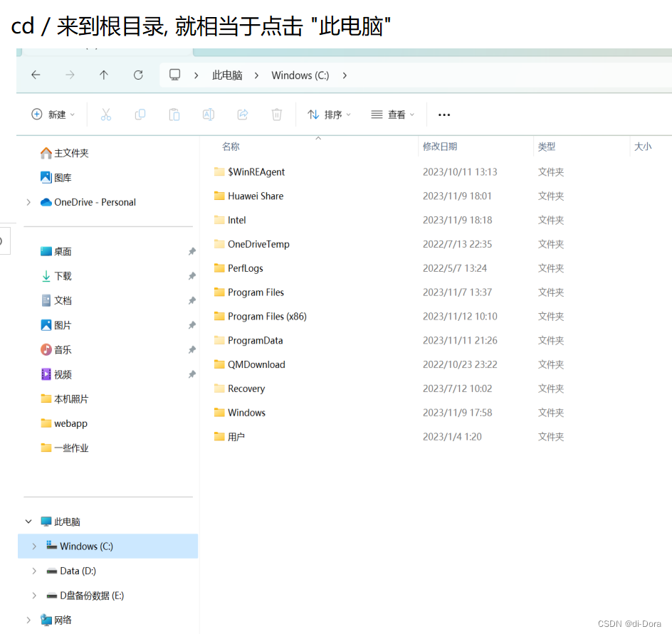Select the Intel folder
Screen dimensions: 672x634
pos(230,220)
